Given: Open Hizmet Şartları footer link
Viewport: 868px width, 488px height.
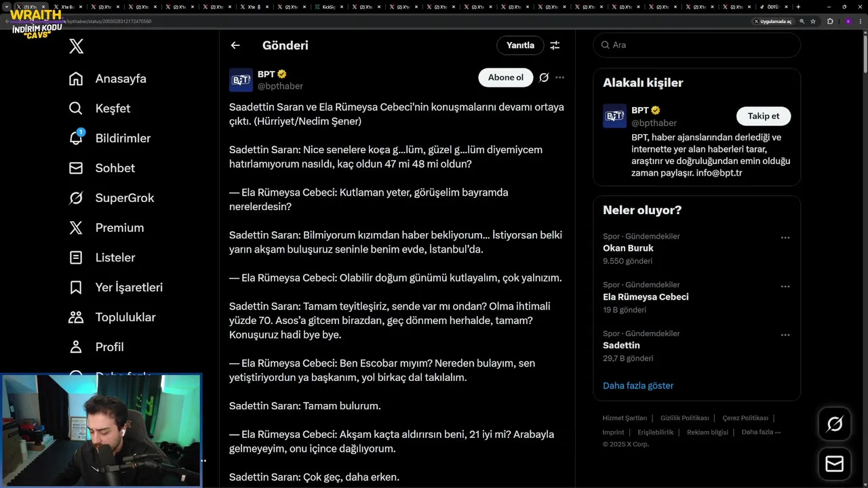Looking at the screenshot, I should (625, 418).
